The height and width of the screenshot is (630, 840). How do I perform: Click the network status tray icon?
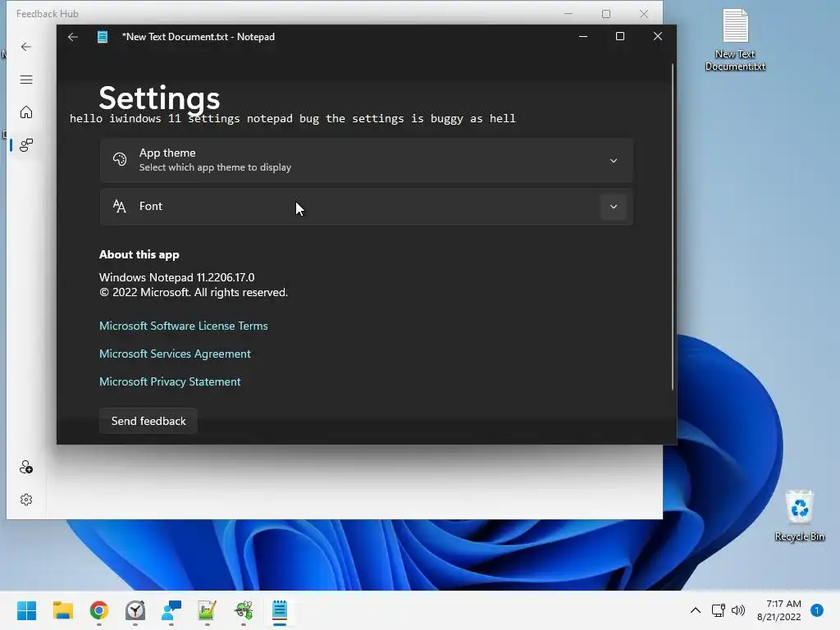coord(718,610)
